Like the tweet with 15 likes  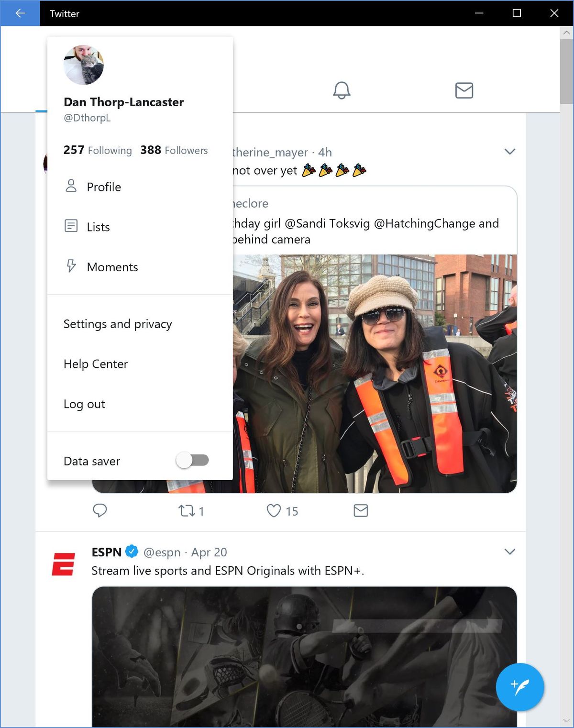274,511
